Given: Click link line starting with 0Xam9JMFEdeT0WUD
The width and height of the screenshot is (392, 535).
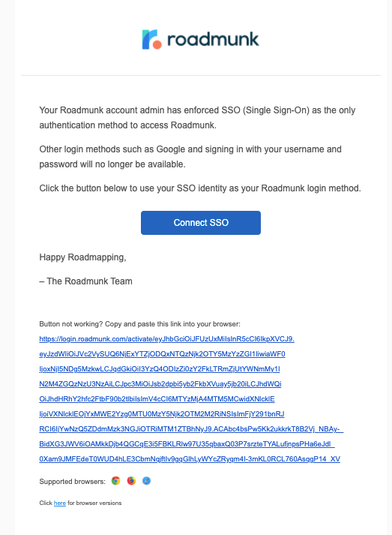Looking at the screenshot, I should 190,459.
